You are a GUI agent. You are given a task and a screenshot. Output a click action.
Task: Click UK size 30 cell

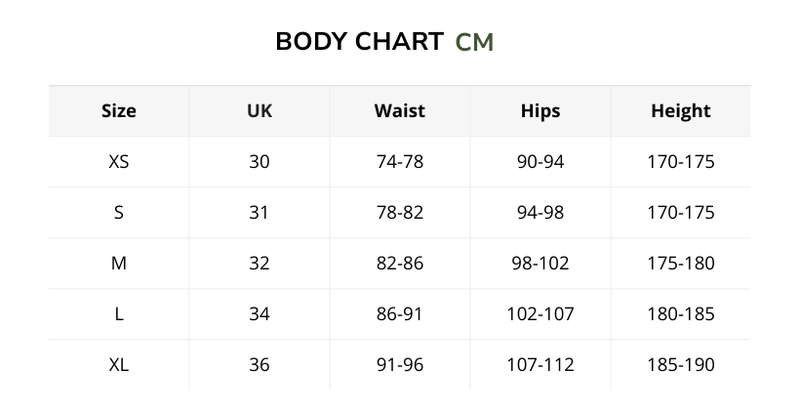coord(259,162)
